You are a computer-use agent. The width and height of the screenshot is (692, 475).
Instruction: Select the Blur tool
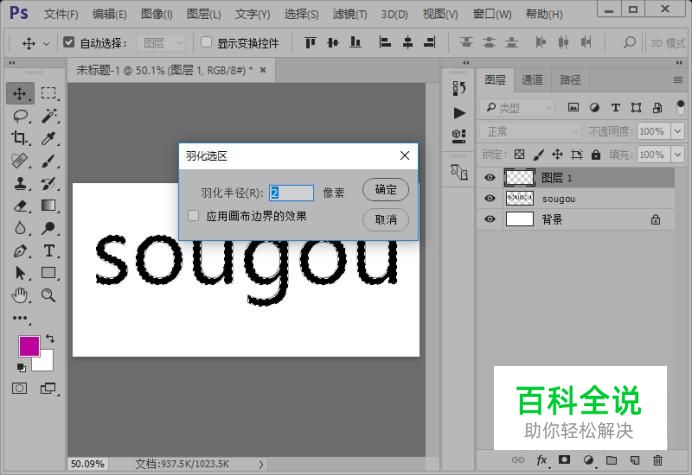coord(20,228)
